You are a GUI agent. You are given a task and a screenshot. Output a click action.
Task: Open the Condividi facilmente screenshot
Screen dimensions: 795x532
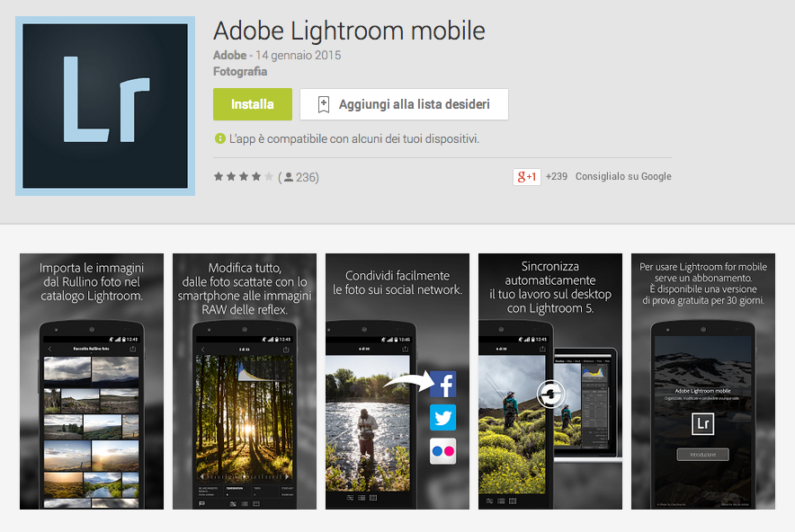(397, 381)
